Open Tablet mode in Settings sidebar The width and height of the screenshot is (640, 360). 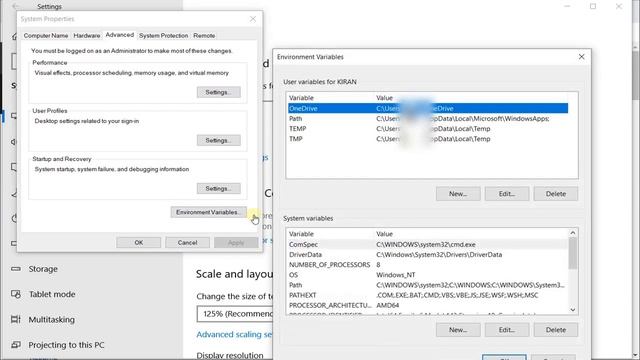click(x=51, y=294)
